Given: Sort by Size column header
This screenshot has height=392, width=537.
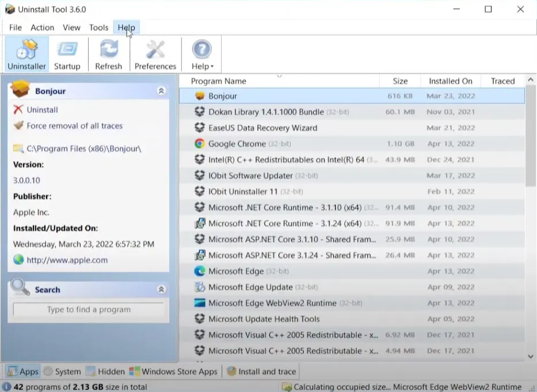Looking at the screenshot, I should pos(400,81).
